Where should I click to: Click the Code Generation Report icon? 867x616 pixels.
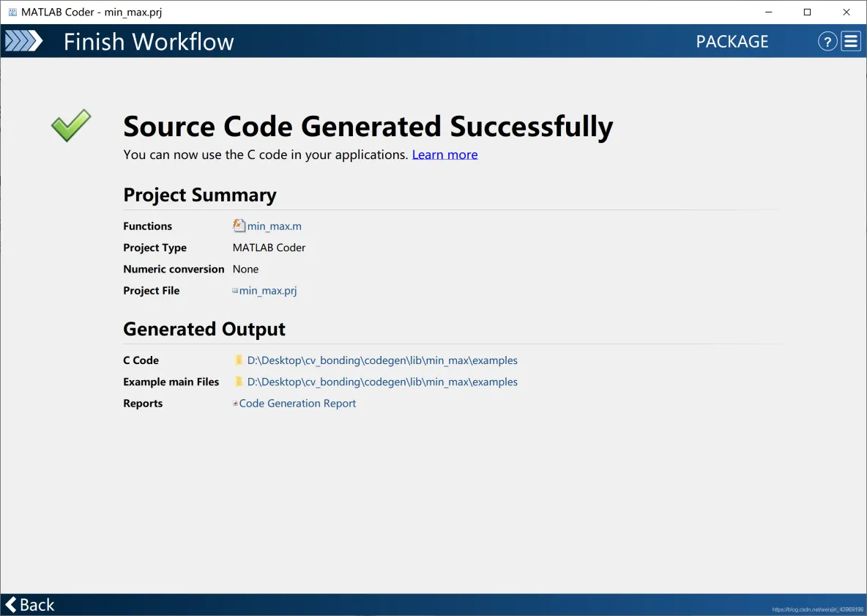235,403
